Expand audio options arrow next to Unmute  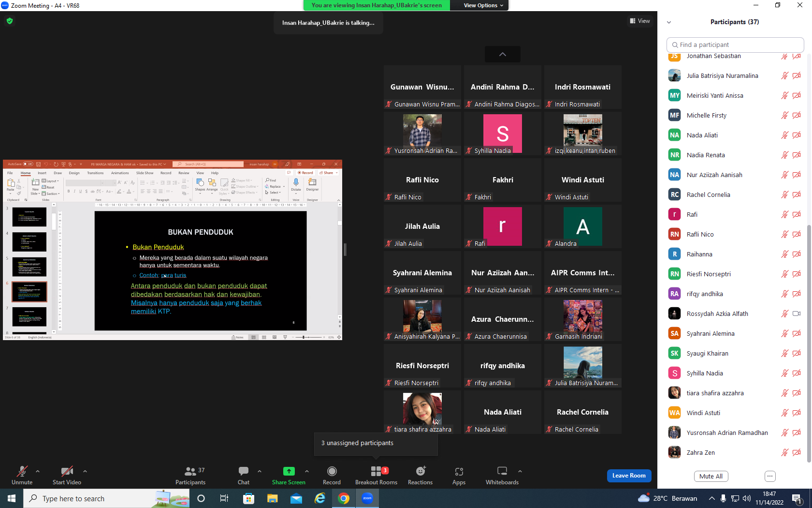click(x=38, y=471)
